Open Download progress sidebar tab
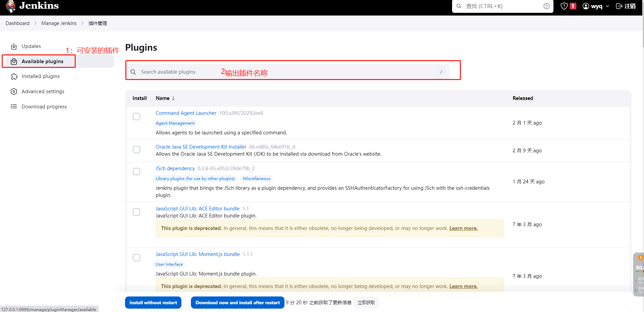The height and width of the screenshot is (312, 644). pos(60,107)
